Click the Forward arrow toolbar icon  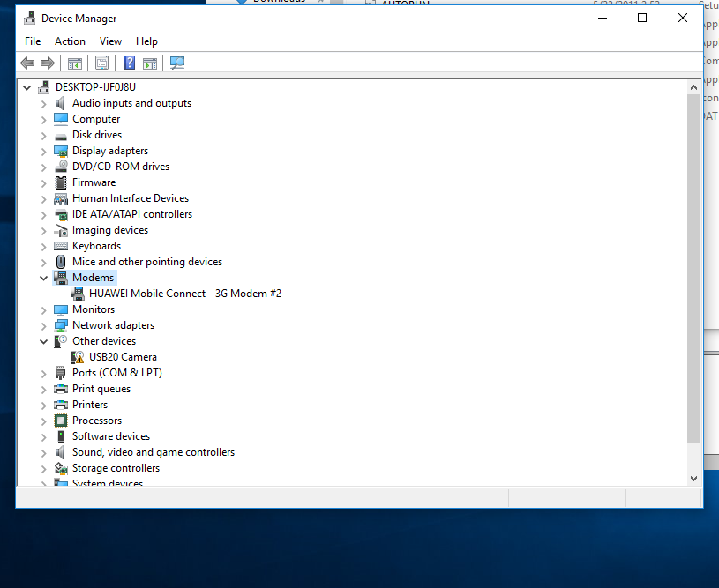point(48,63)
